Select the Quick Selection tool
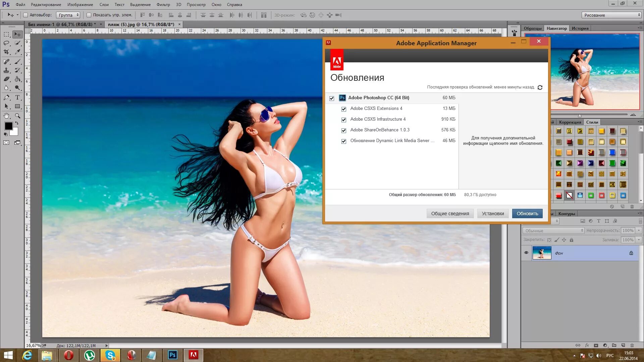The image size is (644, 362). click(17, 43)
